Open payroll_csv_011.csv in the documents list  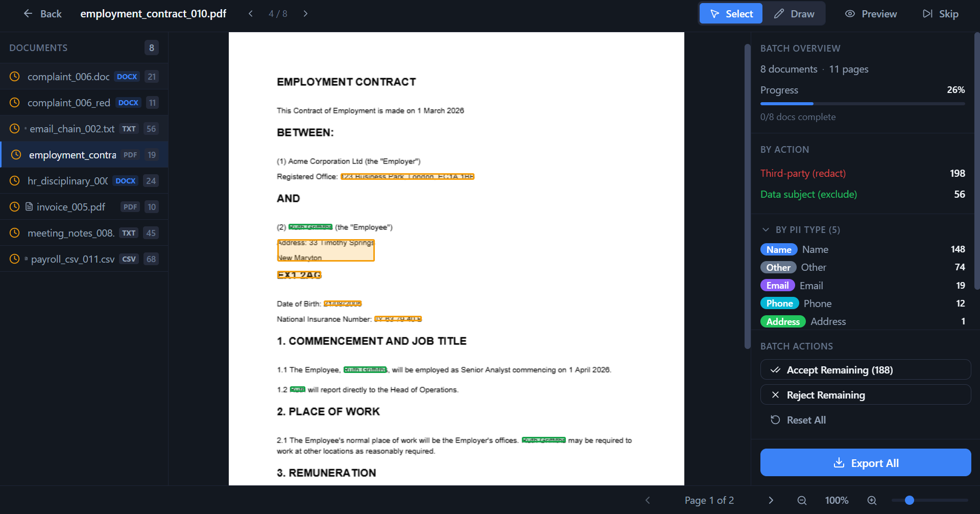(73, 259)
